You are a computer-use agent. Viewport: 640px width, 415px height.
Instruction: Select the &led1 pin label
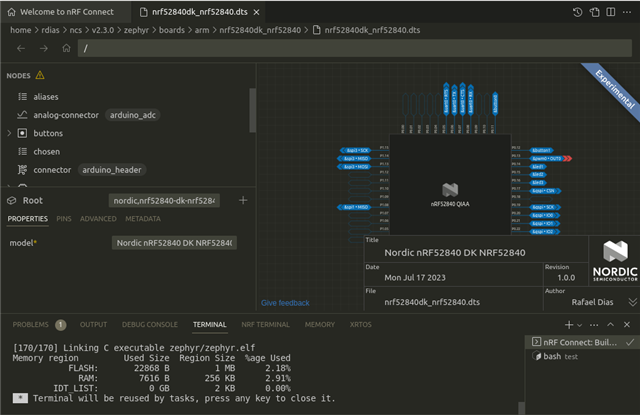pos(538,166)
